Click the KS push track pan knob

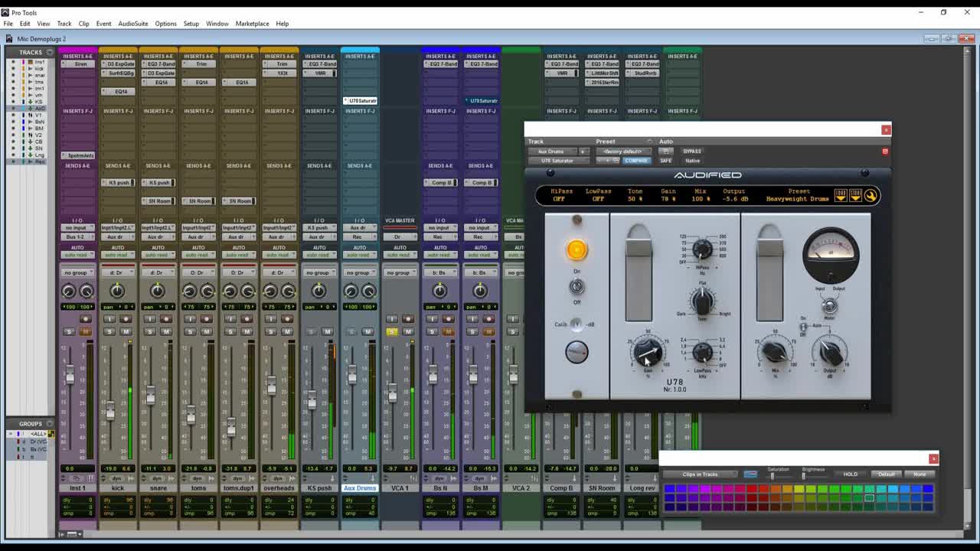click(319, 291)
